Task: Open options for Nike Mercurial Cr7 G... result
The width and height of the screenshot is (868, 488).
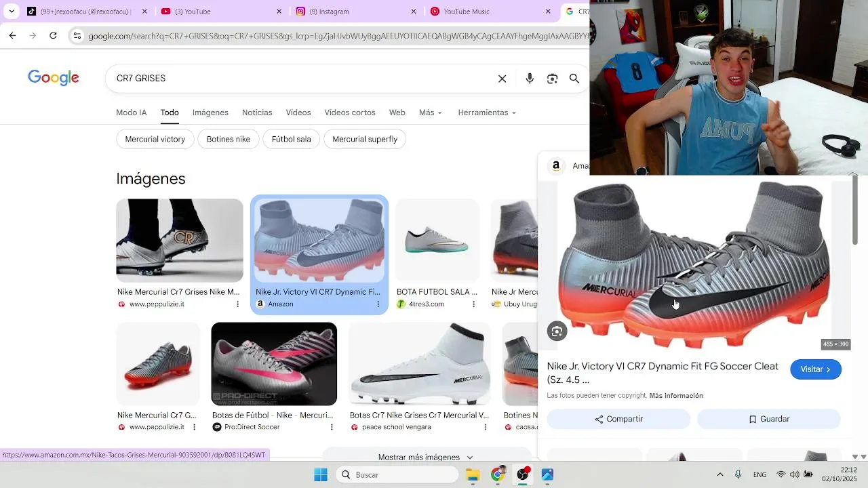Action: click(x=195, y=427)
